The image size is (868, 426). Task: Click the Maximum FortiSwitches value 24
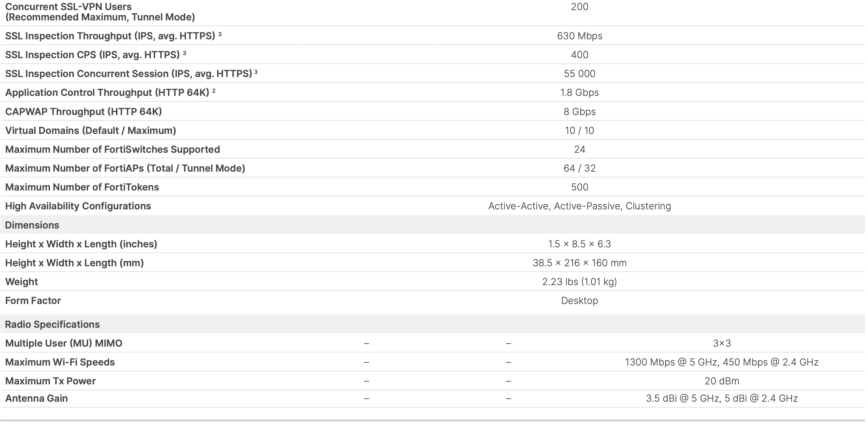click(x=579, y=149)
